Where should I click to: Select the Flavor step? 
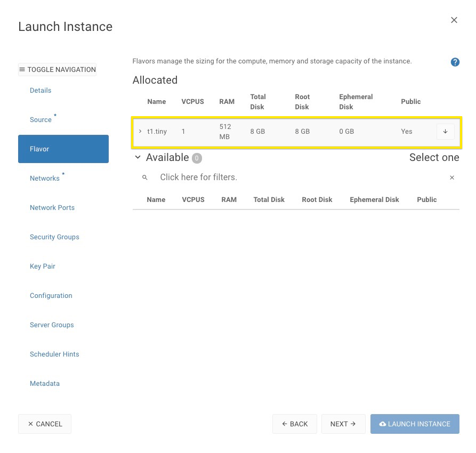pos(63,149)
